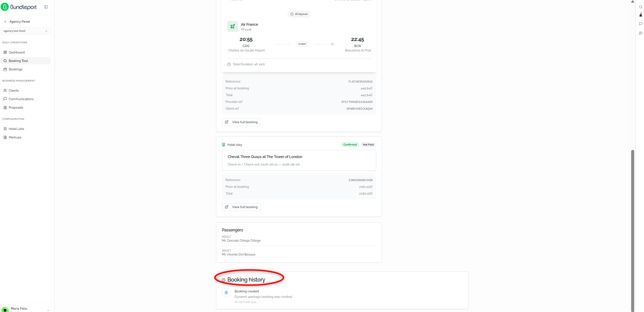Open notifications via the bell icon
This screenshot has width=644, height=312.
pos(640,15)
